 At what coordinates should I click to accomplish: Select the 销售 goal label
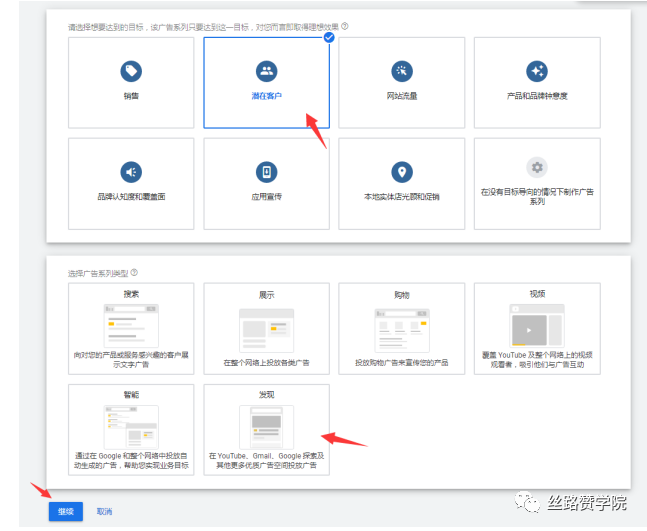click(x=131, y=96)
